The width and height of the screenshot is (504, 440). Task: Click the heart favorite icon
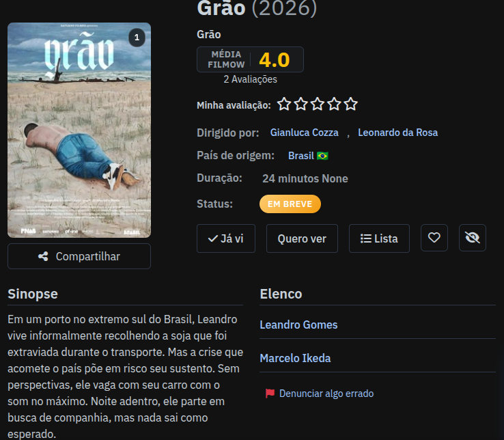pyautogui.click(x=434, y=238)
